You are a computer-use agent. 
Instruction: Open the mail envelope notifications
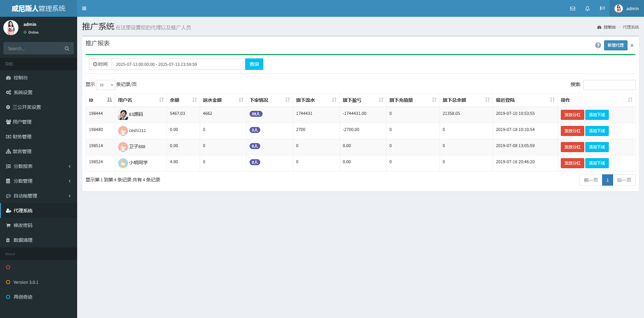click(573, 8)
